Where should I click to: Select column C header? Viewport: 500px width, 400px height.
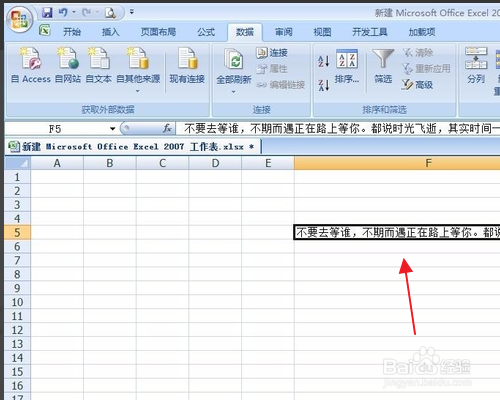[162, 163]
